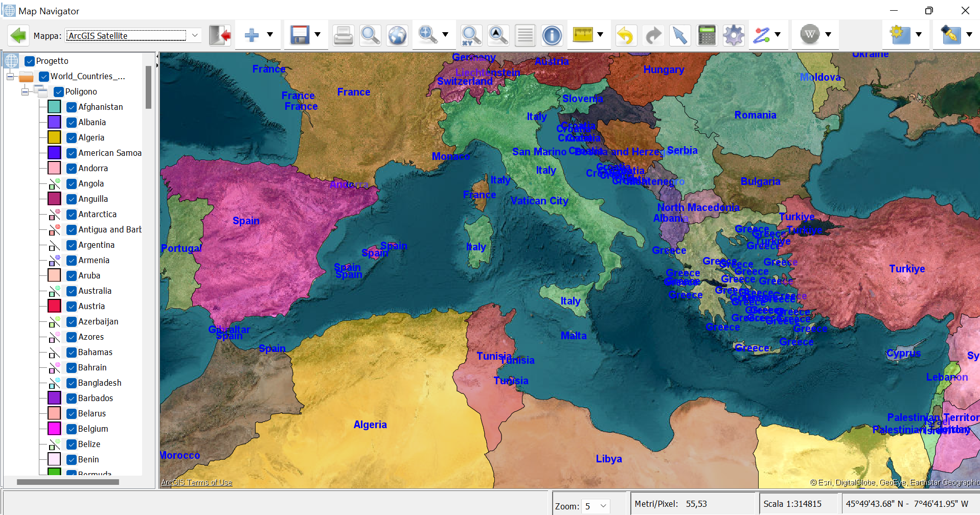Open the Mappa ArcGIS Satellite dropdown

pos(195,35)
